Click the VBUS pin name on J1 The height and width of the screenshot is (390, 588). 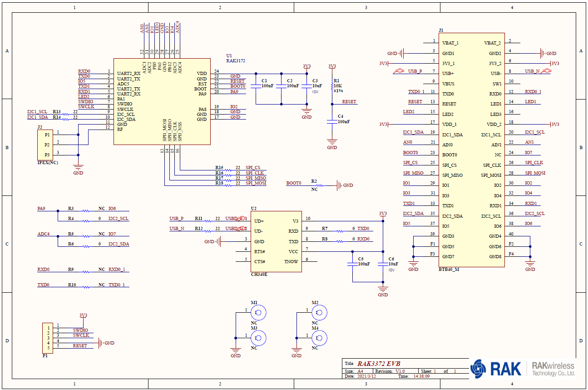(x=448, y=84)
